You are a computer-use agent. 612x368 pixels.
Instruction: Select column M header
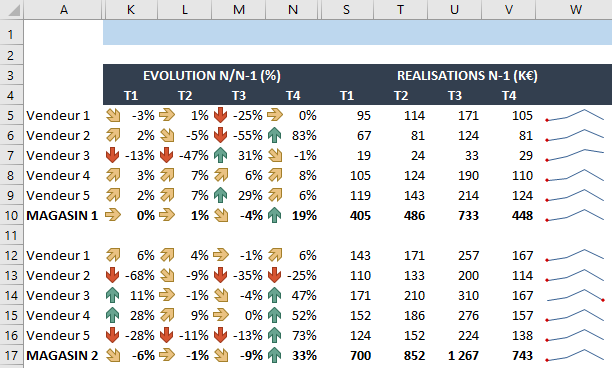pos(239,9)
